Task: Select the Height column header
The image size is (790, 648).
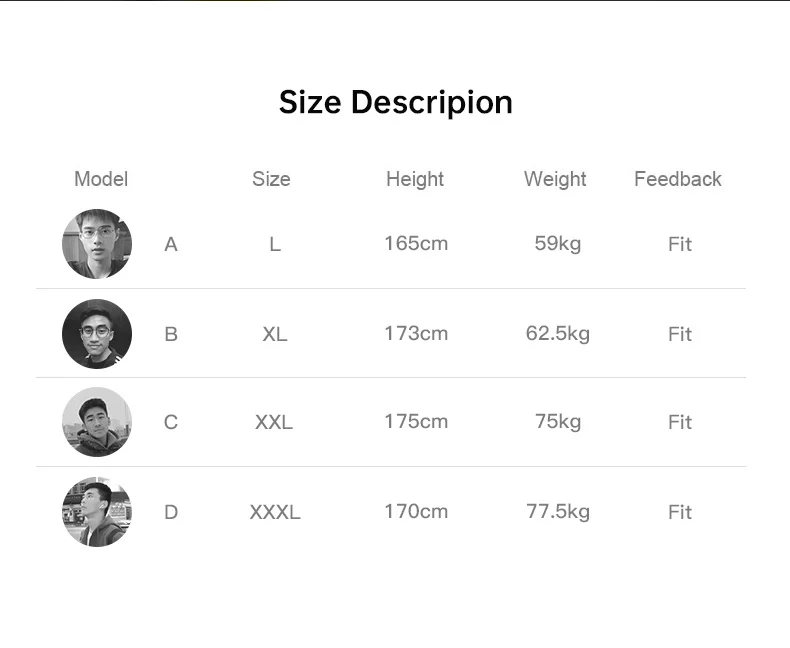Action: click(x=415, y=179)
